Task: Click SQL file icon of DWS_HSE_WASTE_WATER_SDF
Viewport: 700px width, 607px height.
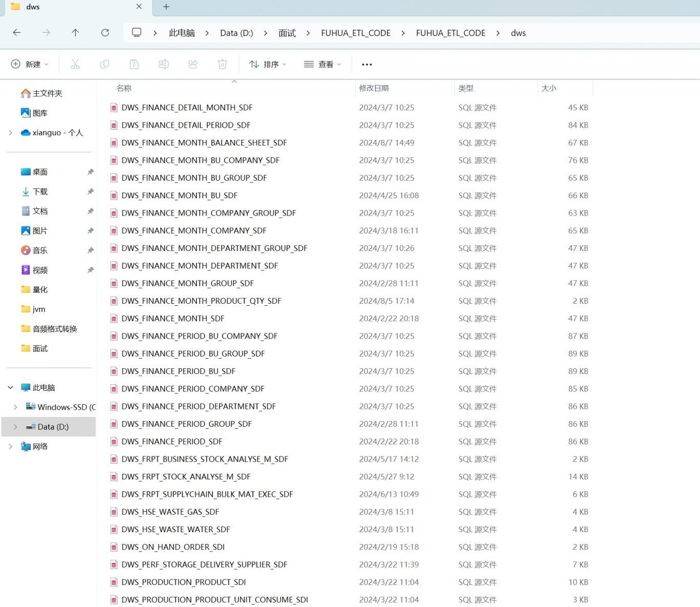Action: pos(114,530)
